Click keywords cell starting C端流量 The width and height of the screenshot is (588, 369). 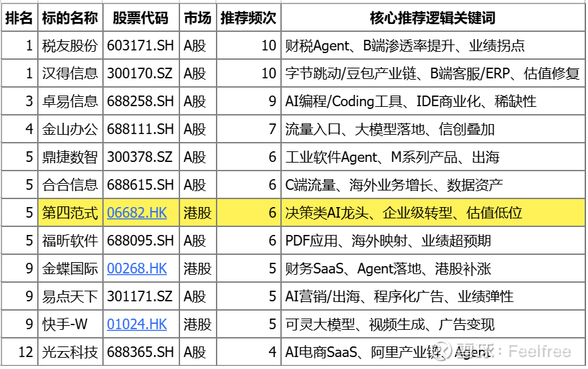pyautogui.click(x=433, y=184)
